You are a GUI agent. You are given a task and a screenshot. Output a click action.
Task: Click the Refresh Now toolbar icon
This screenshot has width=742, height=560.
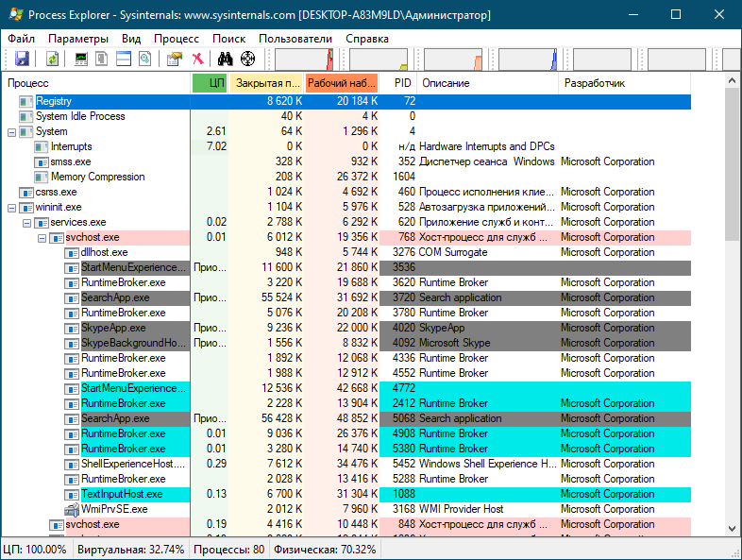pos(52,59)
